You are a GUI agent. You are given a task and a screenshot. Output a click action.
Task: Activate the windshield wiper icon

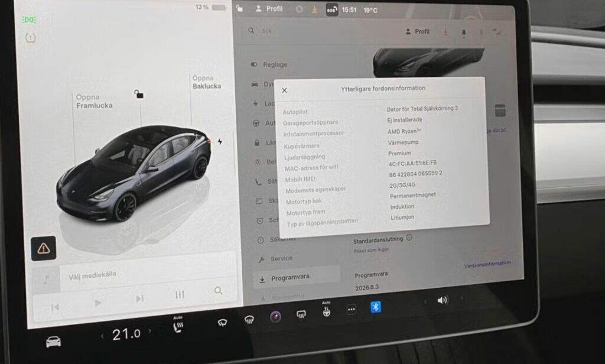coord(222,322)
